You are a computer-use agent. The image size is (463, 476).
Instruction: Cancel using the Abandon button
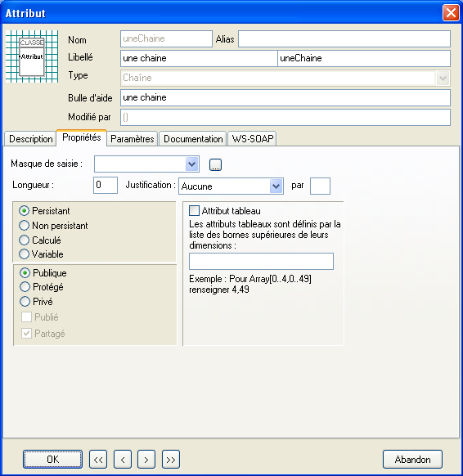click(x=412, y=460)
